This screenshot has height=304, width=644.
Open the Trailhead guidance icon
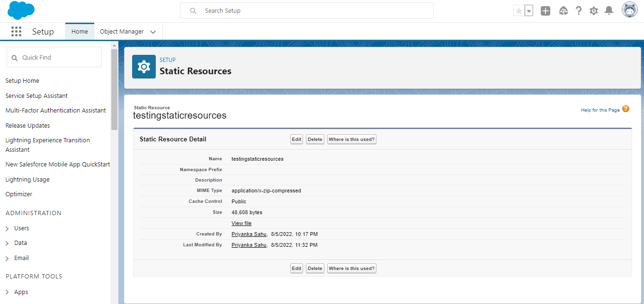(x=563, y=11)
